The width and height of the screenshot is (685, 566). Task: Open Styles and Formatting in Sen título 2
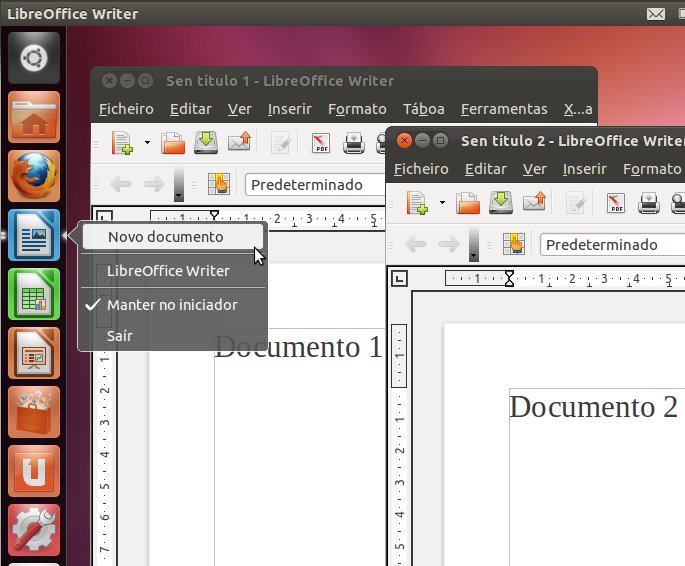point(514,244)
